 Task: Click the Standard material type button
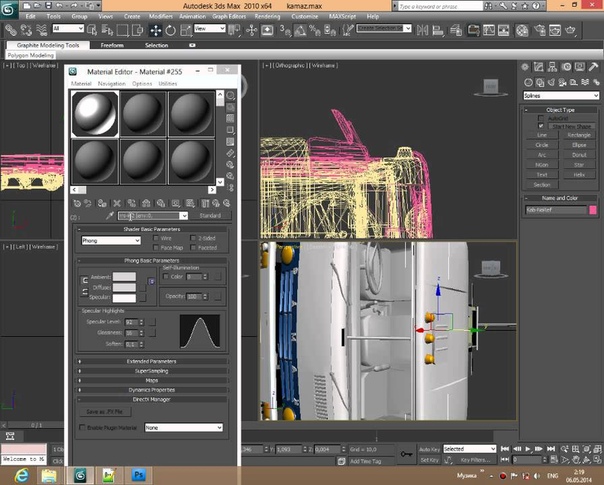coord(210,216)
